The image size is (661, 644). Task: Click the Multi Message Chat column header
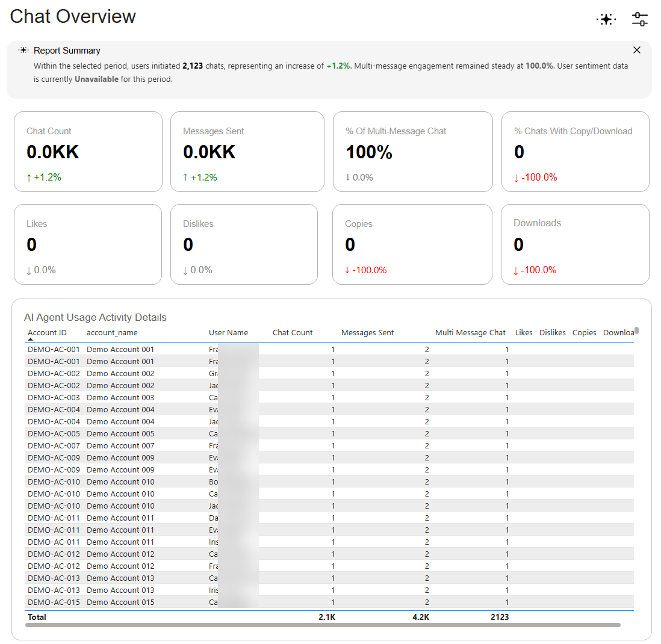pyautogui.click(x=470, y=333)
